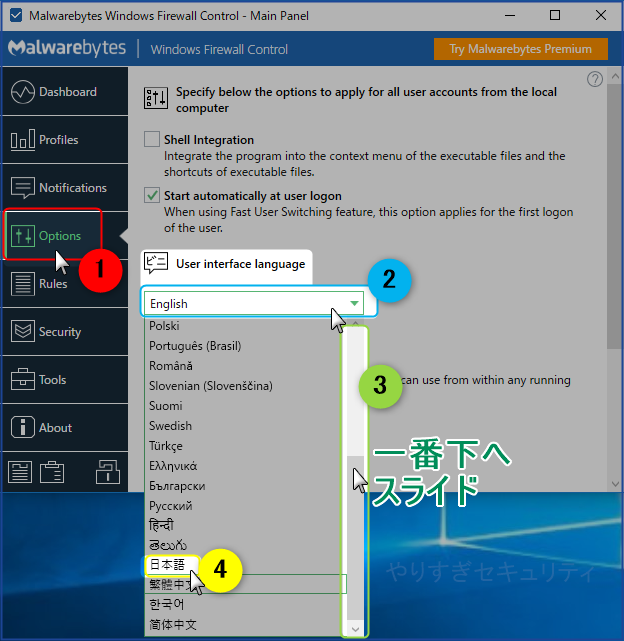The image size is (624, 641).
Task: Open the English language dropdown
Action: (x=254, y=303)
